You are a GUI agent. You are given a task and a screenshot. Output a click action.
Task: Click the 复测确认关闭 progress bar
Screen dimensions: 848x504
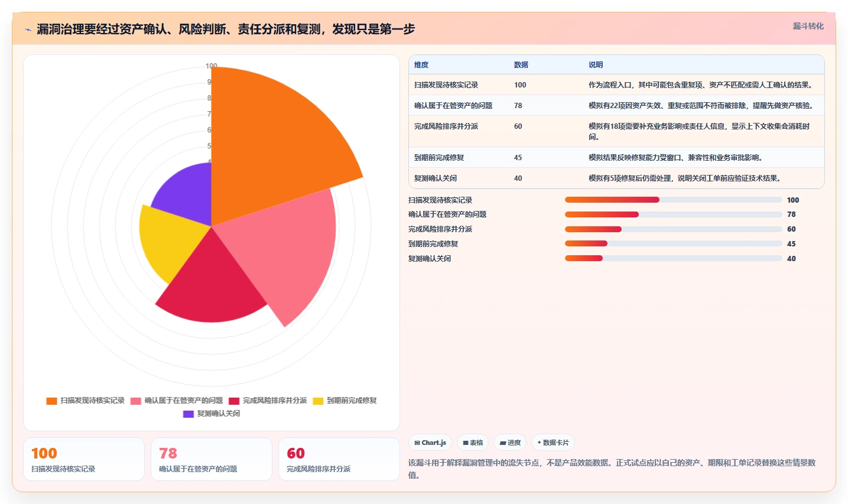click(x=674, y=258)
